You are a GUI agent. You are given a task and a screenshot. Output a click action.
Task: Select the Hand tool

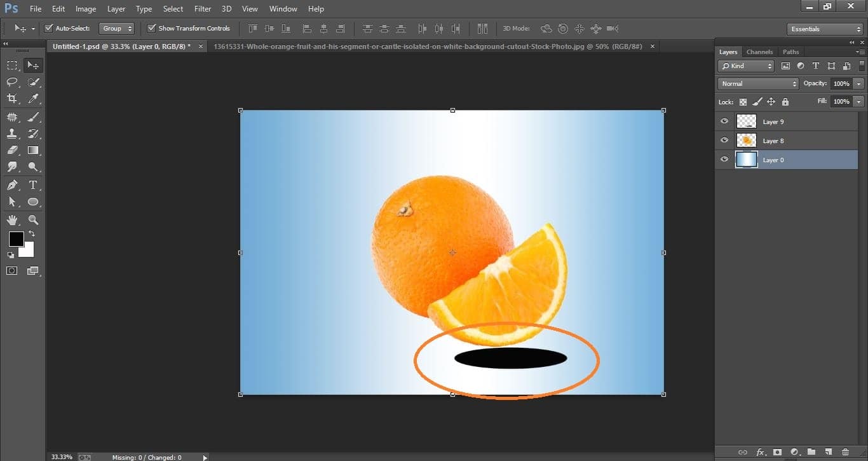point(12,220)
